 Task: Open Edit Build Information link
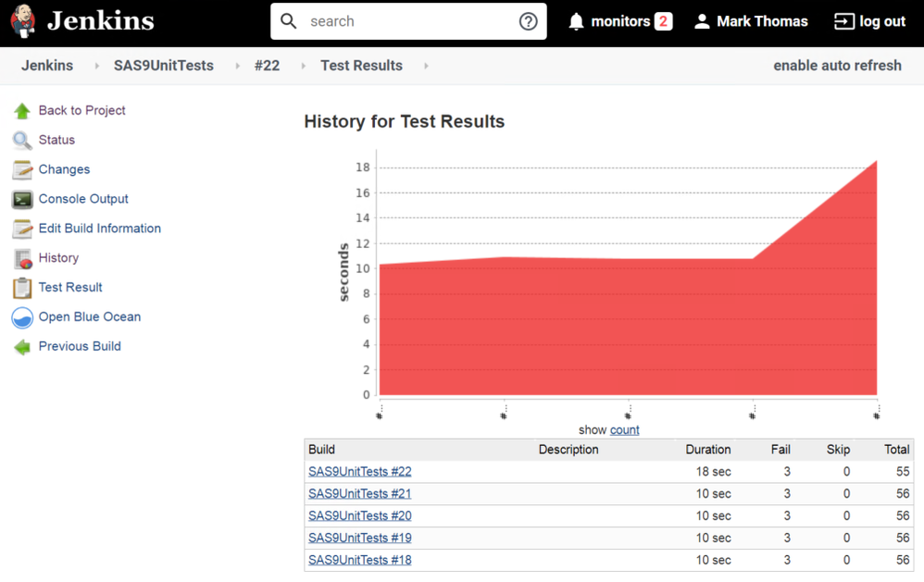[x=100, y=228]
